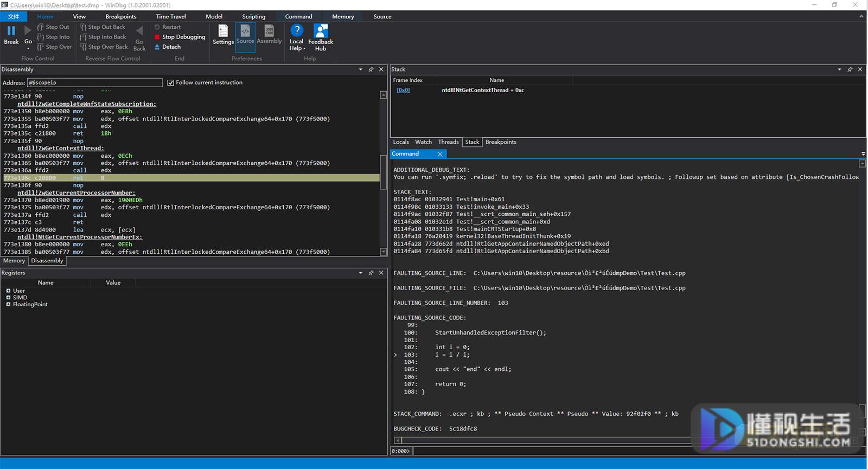Close the Registers panel
868x469 pixels.
pos(381,273)
